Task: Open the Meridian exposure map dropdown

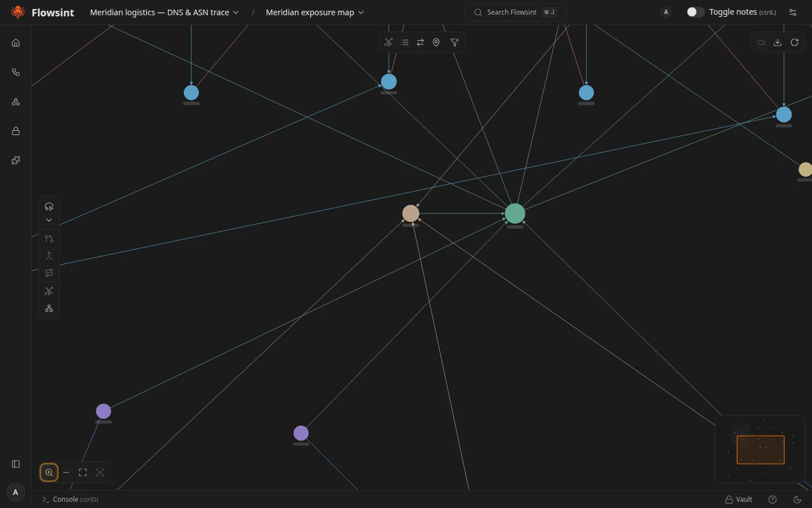Action: click(x=315, y=12)
